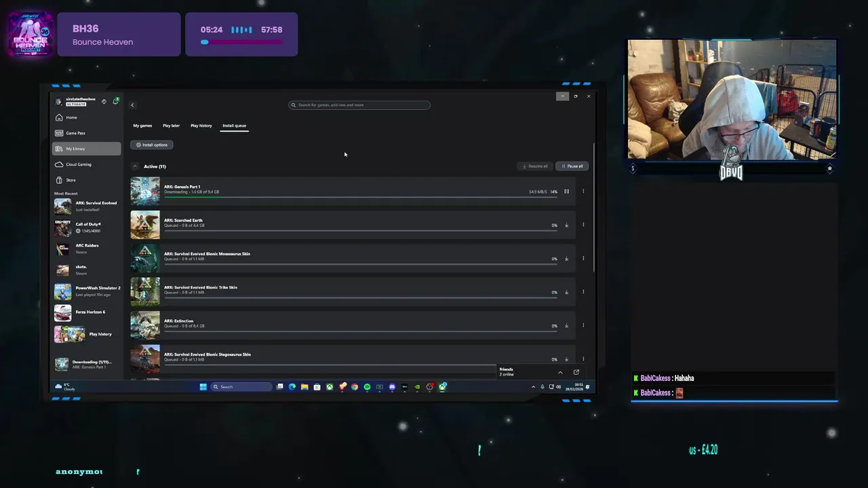Click the back arrow button
This screenshot has height=488, width=868.
coord(132,105)
